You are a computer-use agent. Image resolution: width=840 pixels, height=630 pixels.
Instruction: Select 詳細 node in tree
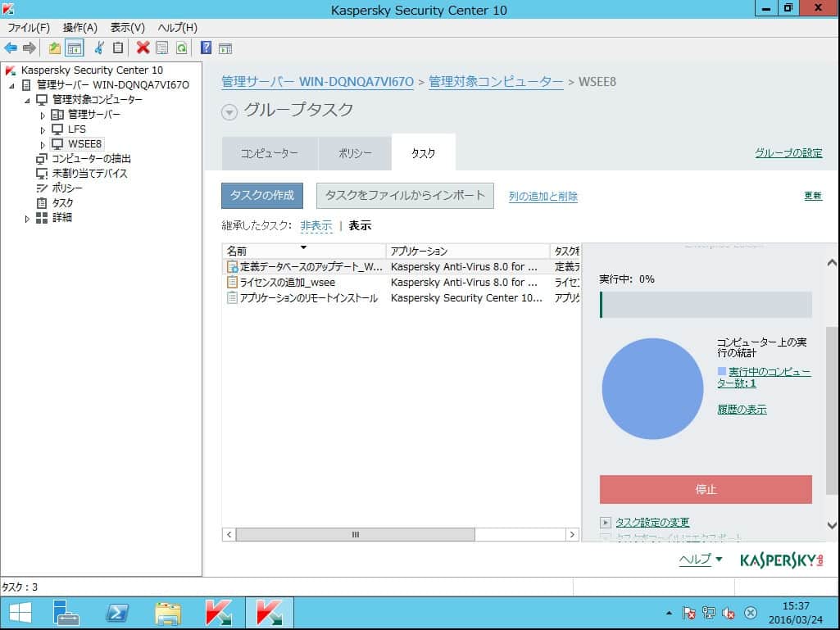61,217
